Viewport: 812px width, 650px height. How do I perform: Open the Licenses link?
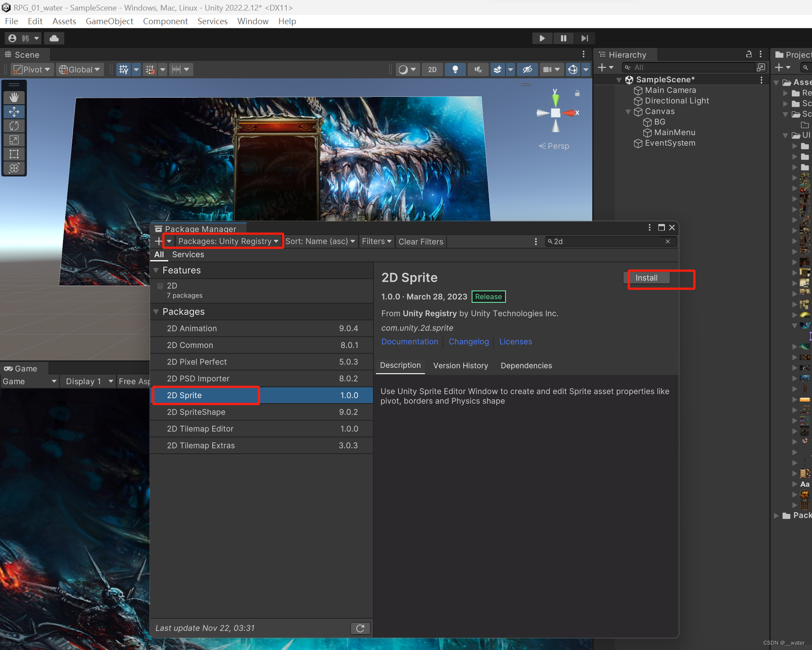pyautogui.click(x=516, y=342)
